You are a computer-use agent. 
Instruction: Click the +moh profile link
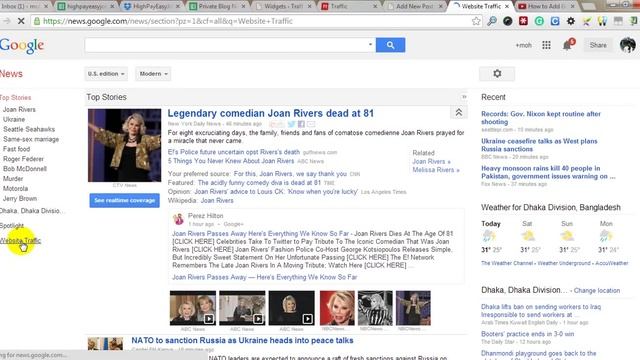[523, 45]
